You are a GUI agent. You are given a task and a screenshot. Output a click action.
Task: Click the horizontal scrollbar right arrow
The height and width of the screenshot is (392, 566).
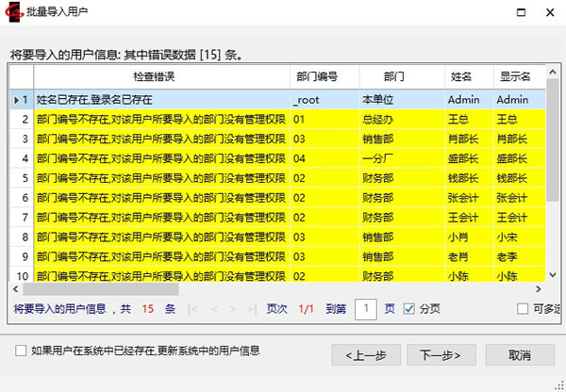539,289
